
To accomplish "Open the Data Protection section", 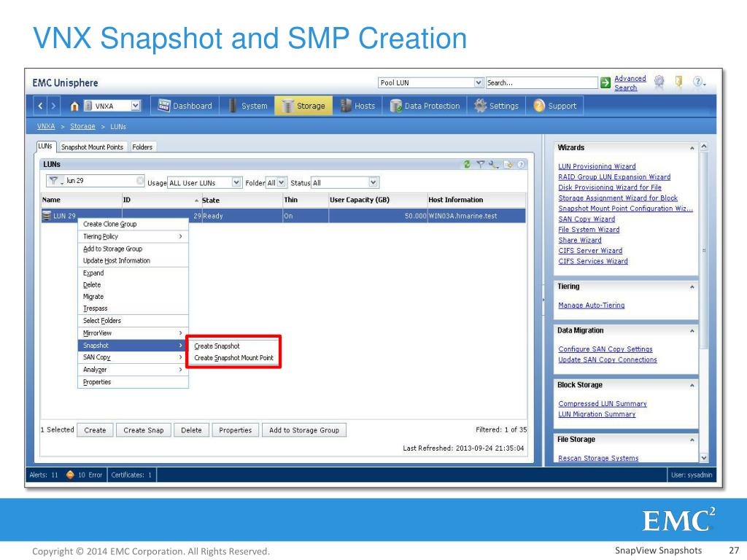I will [x=425, y=106].
